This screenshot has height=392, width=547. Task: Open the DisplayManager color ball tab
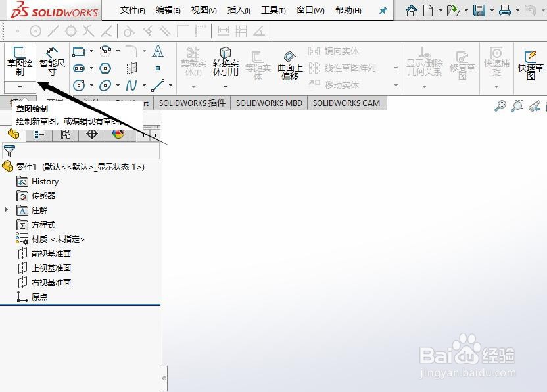click(118, 134)
